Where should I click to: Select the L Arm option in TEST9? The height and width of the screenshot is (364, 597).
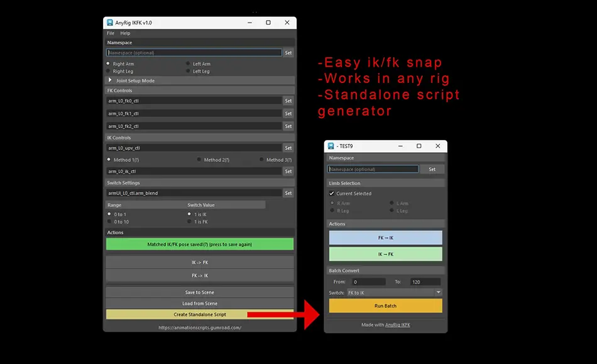(x=392, y=203)
